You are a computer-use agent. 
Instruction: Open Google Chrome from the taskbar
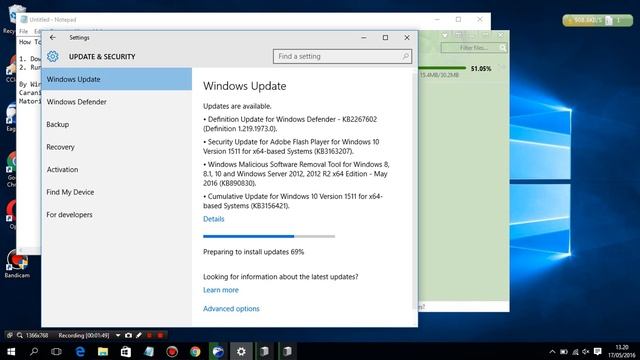pyautogui.click(x=195, y=351)
